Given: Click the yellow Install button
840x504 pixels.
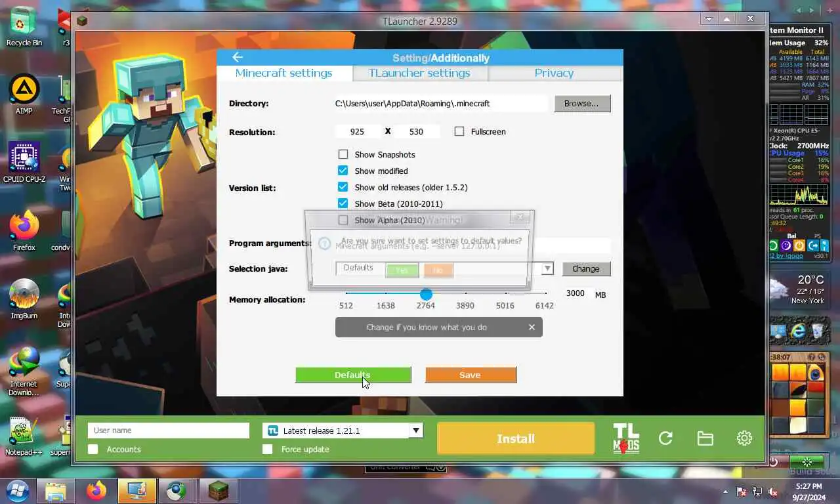Looking at the screenshot, I should 516,438.
